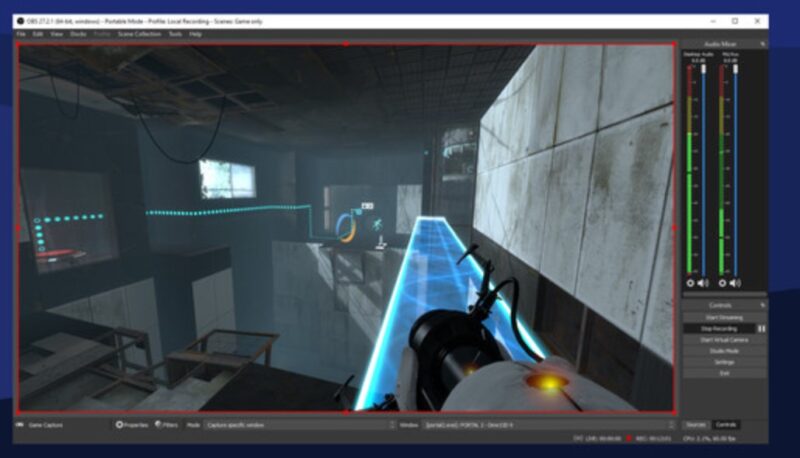Click the Game Capture source icon

pyautogui.click(x=19, y=425)
